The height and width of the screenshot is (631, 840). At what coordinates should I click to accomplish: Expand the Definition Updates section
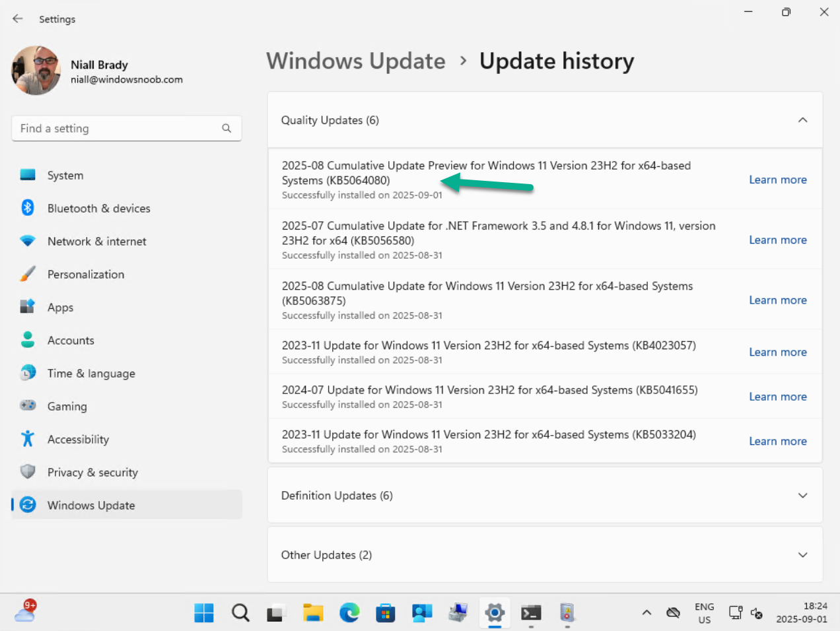pyautogui.click(x=802, y=496)
